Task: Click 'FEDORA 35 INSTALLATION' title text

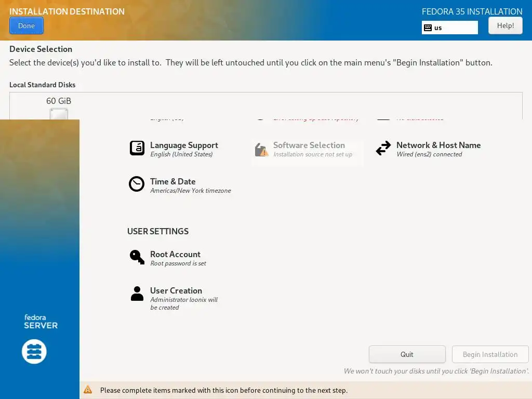Action: [x=472, y=11]
